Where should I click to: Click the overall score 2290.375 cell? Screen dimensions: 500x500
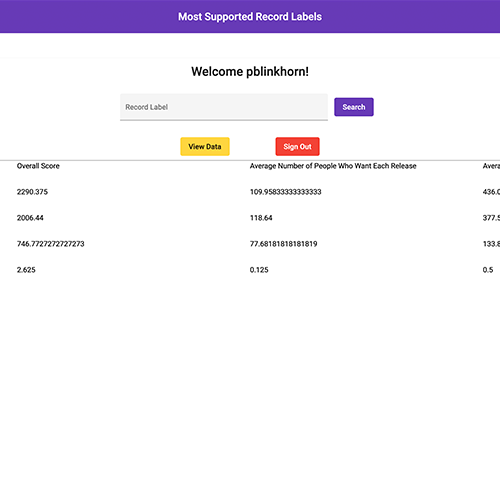tap(32, 192)
